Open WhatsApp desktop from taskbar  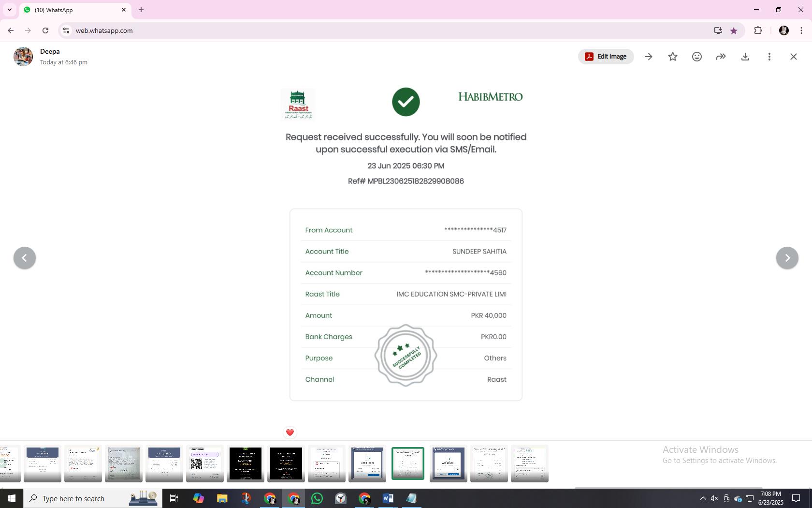tap(317, 498)
